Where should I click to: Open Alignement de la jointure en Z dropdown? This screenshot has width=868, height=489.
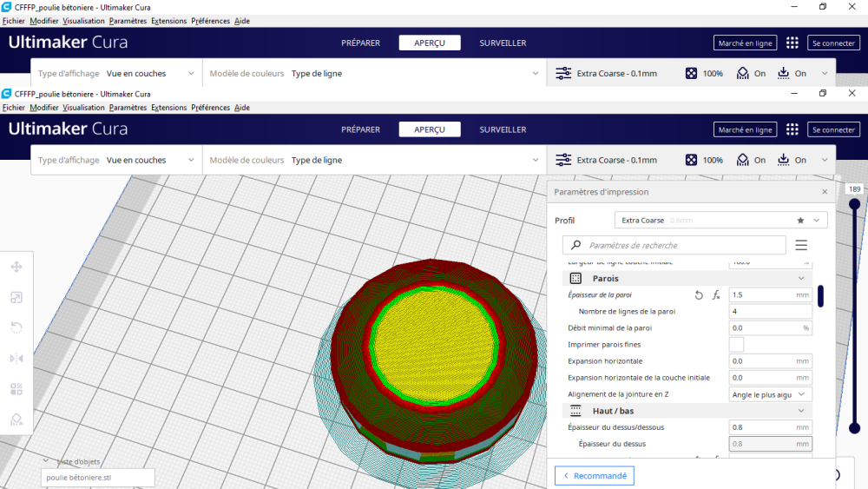[x=770, y=394]
